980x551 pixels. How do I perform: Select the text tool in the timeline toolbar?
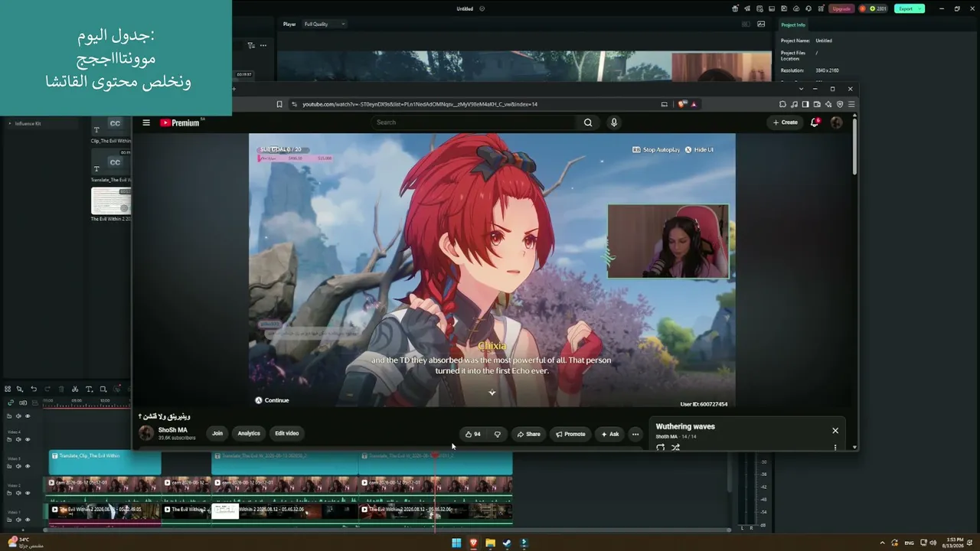[89, 389]
